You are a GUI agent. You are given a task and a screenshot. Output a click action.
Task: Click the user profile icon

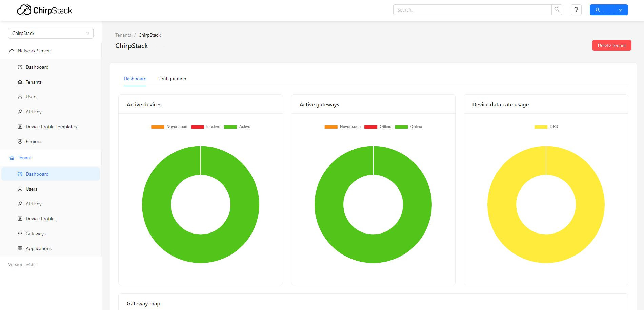coord(598,10)
